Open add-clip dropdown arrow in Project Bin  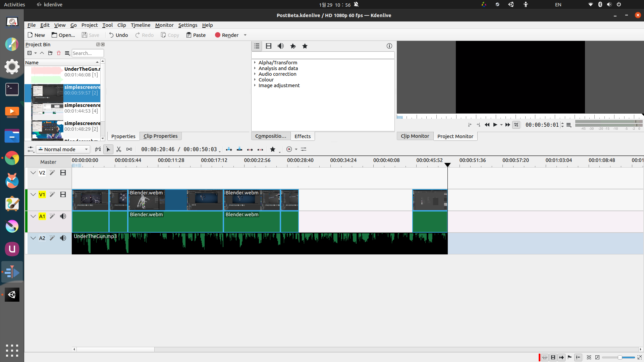36,53
